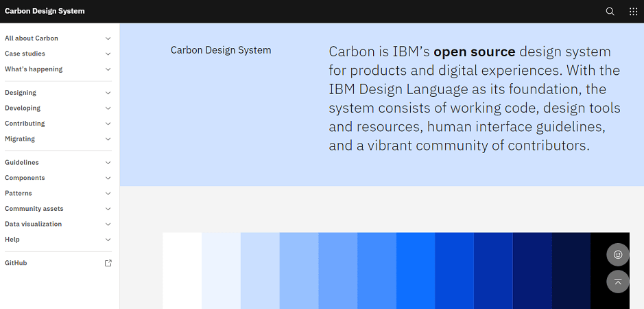Image resolution: width=644 pixels, height=309 pixels.
Task: Expand the Guidelines chevron
Action: point(108,163)
